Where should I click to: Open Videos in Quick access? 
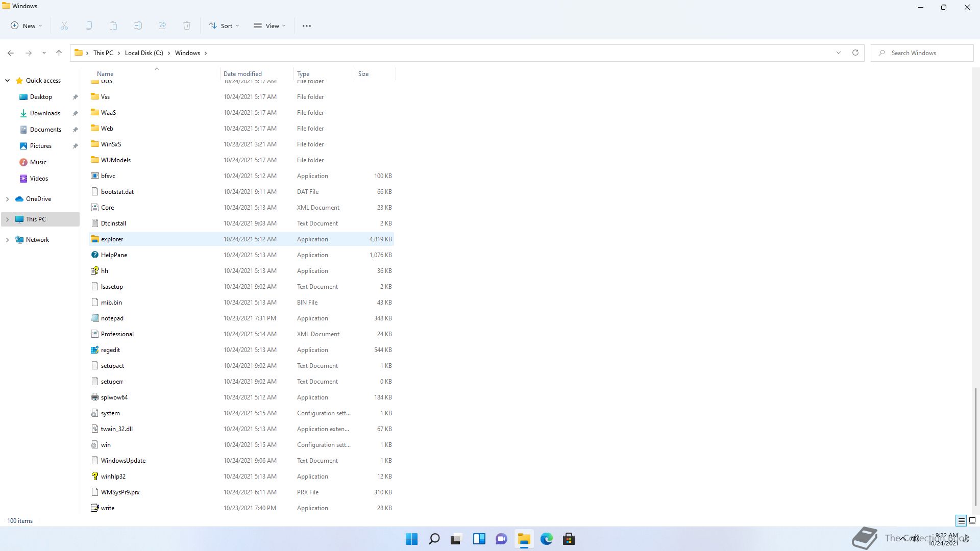click(x=39, y=179)
